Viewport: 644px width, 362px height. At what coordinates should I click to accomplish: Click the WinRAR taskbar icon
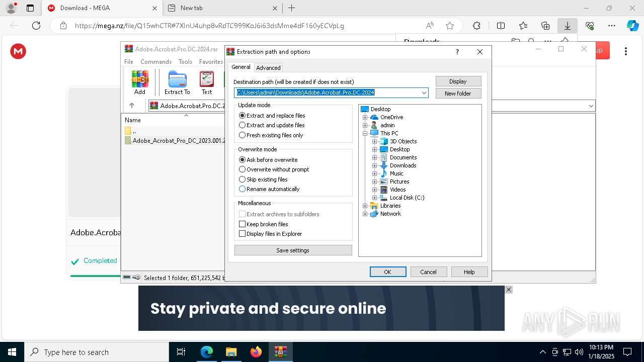click(281, 352)
